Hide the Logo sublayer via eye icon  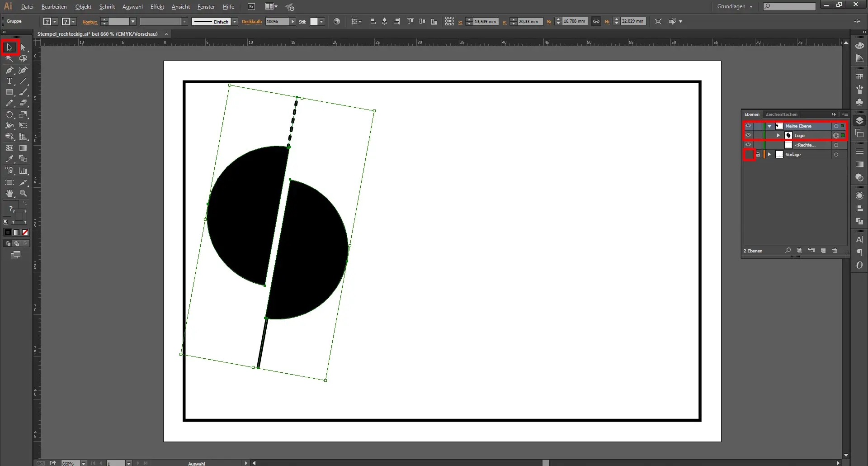[748, 135]
